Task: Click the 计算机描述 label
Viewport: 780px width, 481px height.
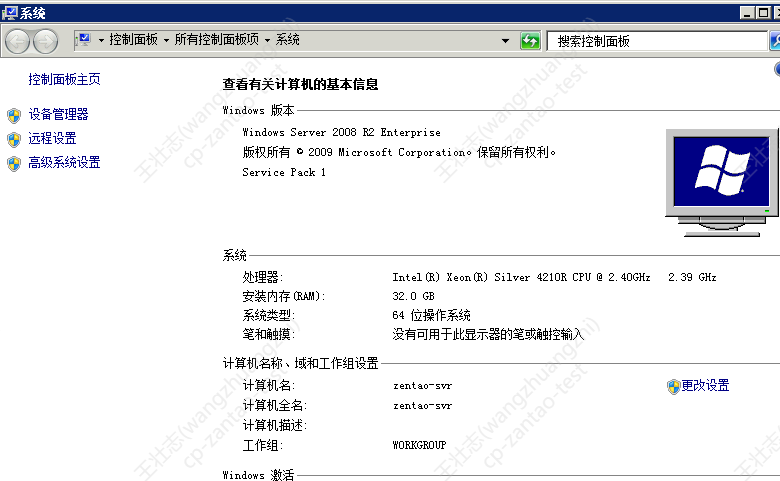Action: point(275,425)
